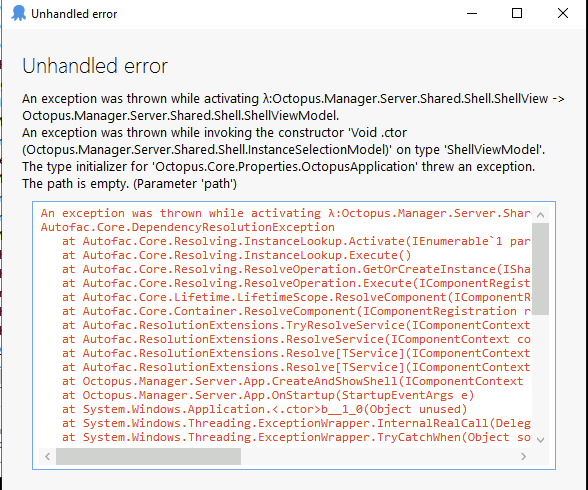Click the vertical scrollbar thumb

540,269
